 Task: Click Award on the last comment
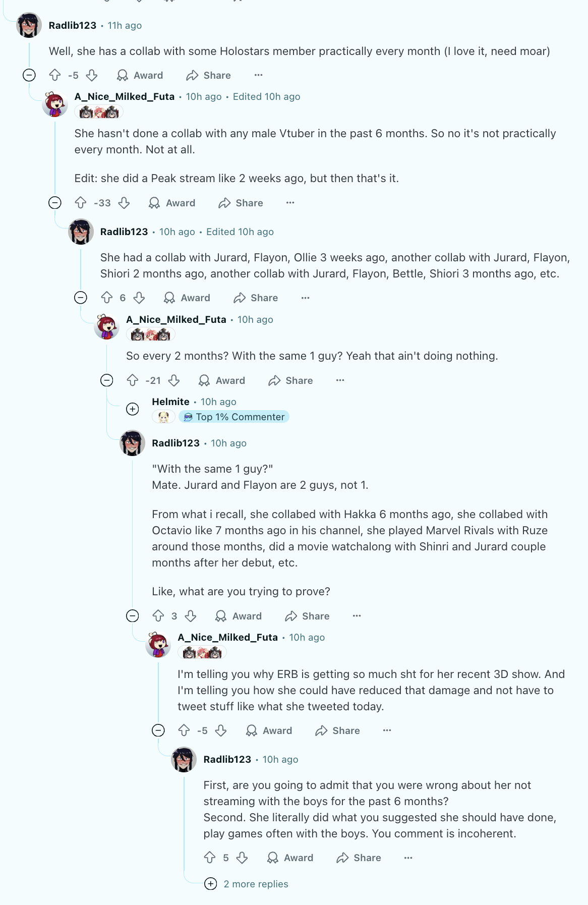[x=290, y=858]
